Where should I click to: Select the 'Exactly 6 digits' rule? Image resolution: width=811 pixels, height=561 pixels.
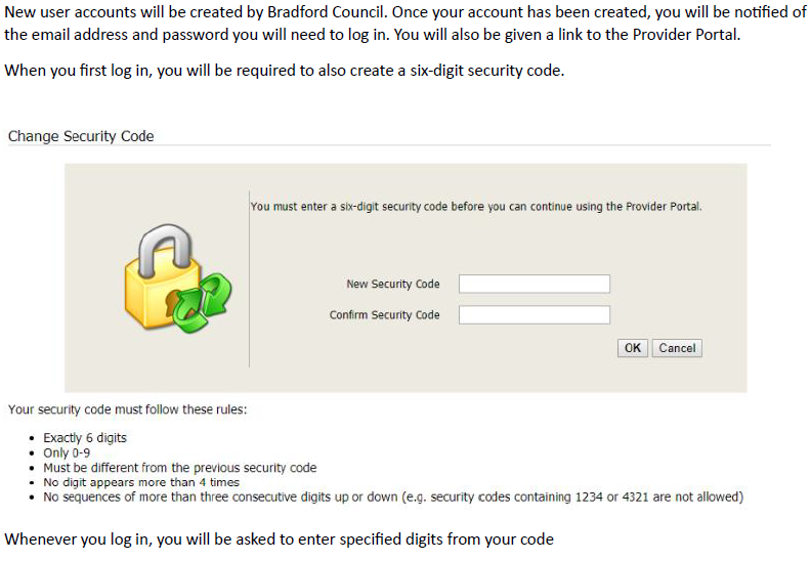(x=85, y=438)
